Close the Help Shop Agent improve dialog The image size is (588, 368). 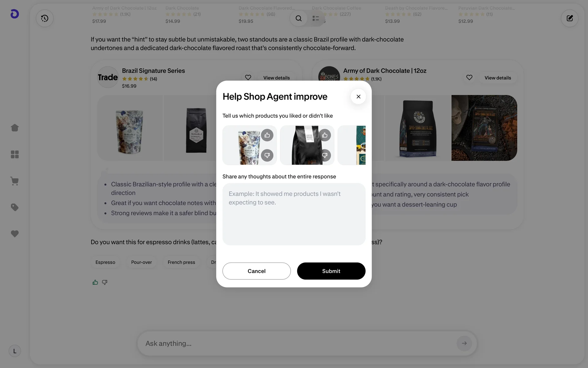pyautogui.click(x=358, y=97)
